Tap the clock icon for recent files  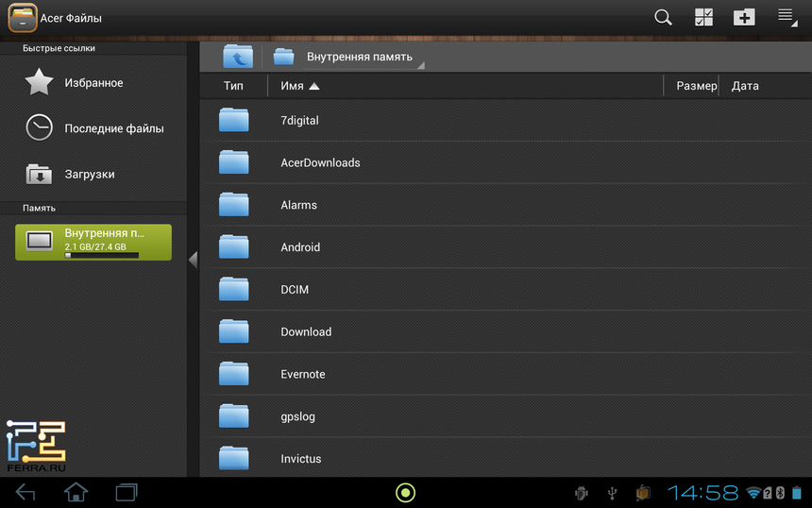39,127
